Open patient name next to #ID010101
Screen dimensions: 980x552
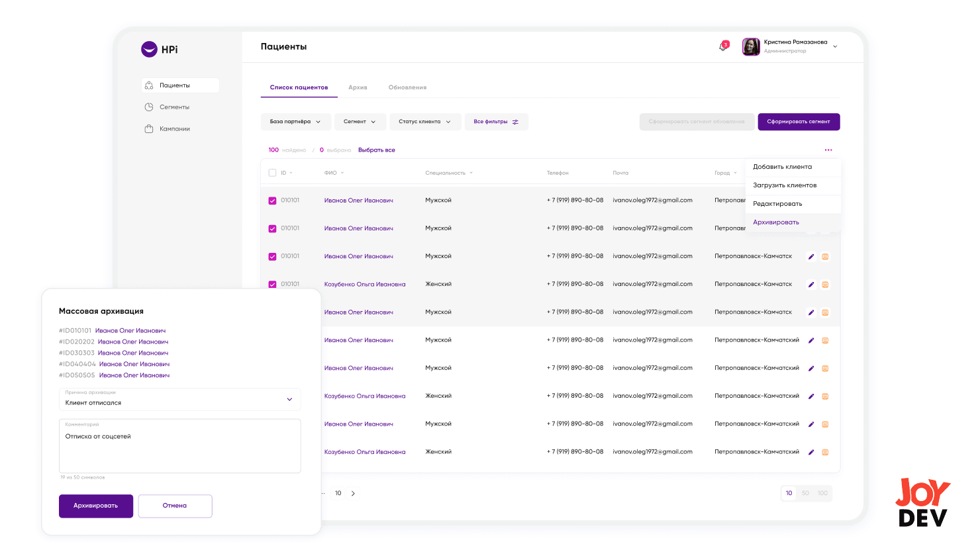tap(130, 331)
